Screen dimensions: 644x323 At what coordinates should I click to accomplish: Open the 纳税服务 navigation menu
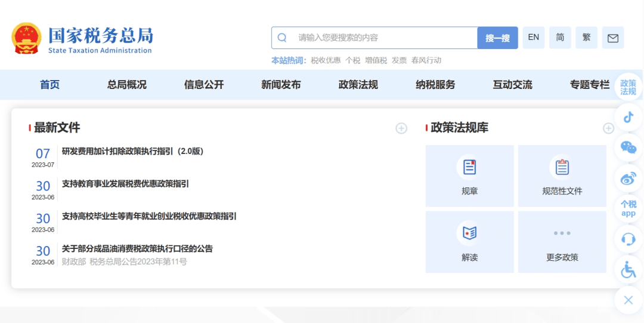[435, 85]
